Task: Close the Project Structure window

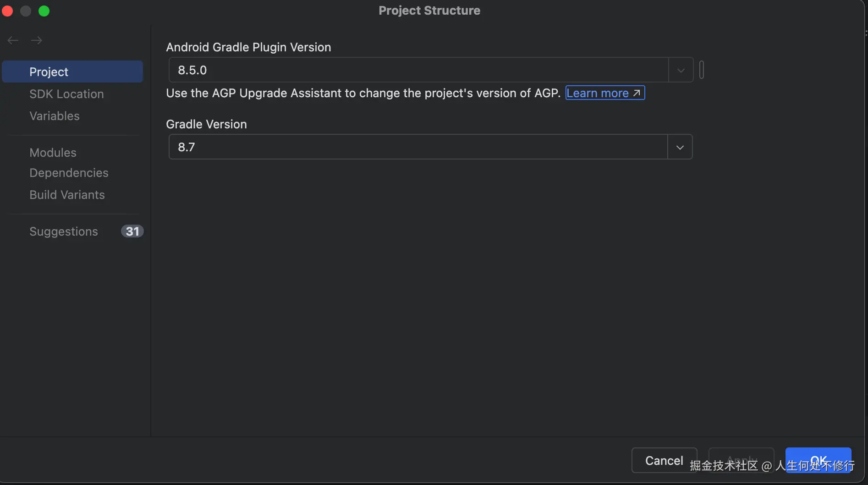Action: (7, 11)
